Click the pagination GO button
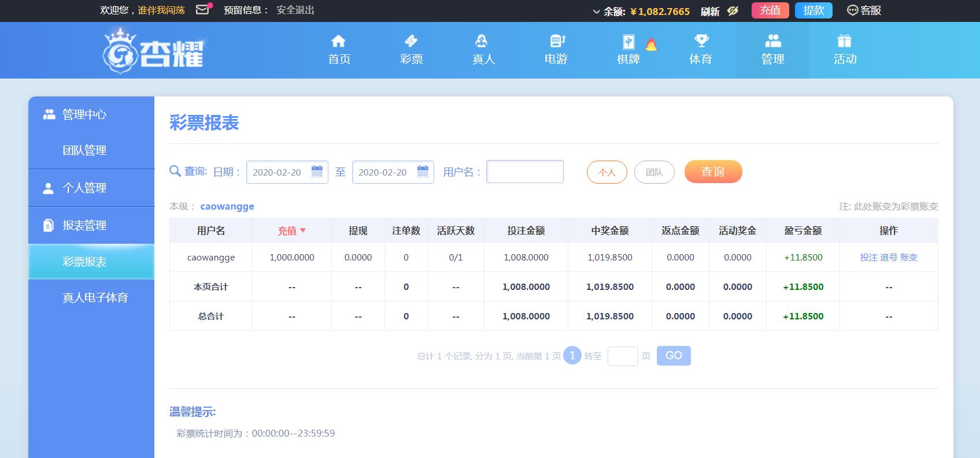The height and width of the screenshot is (458, 980). pyautogui.click(x=674, y=356)
